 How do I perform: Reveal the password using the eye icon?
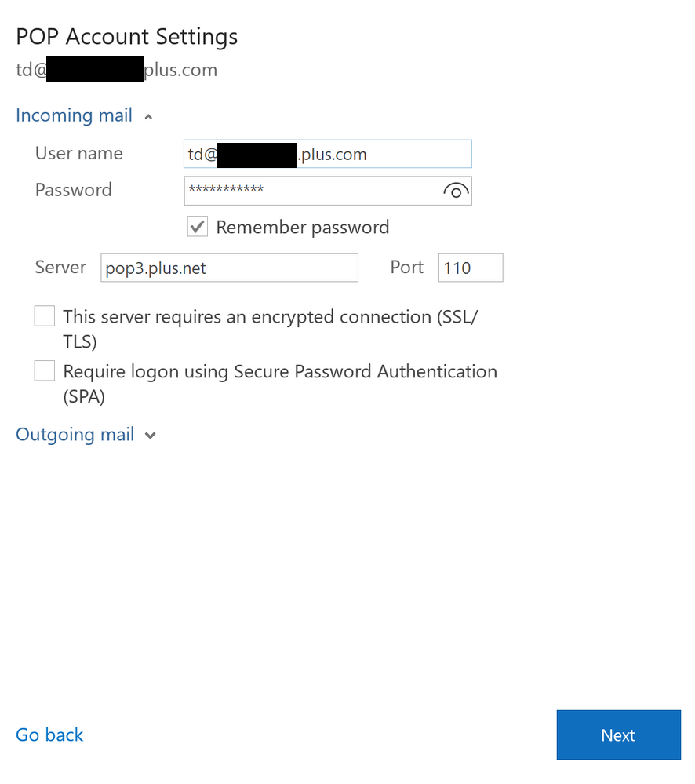[455, 191]
